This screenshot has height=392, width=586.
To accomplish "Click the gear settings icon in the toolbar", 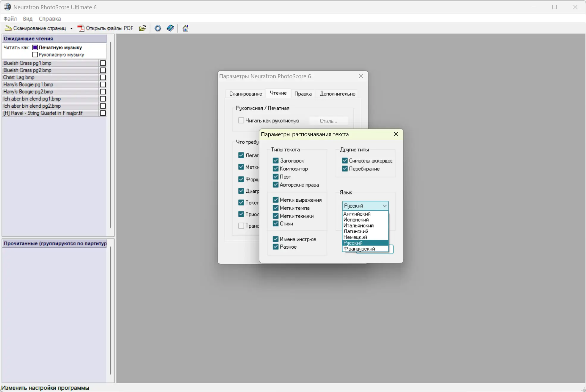I will [x=158, y=28].
